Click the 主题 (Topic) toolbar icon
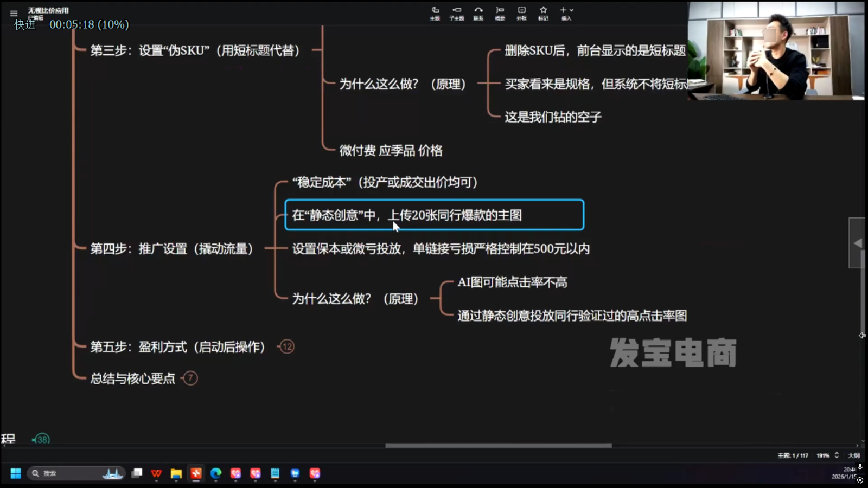The height and width of the screenshot is (488, 868). (435, 13)
